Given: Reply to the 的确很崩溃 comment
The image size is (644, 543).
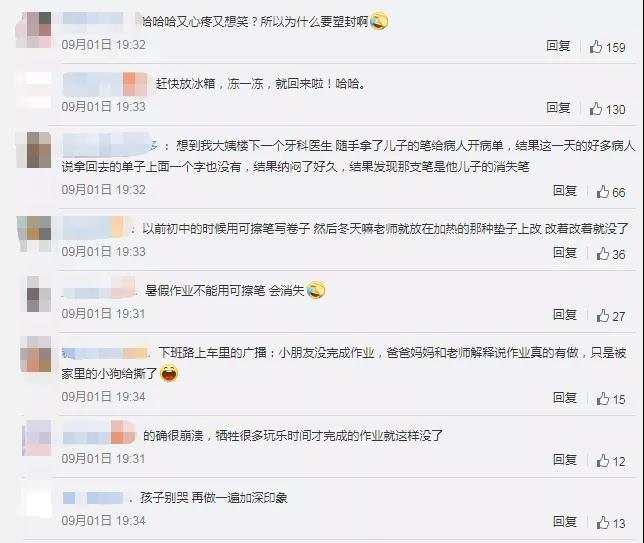Looking at the screenshot, I should 565,460.
